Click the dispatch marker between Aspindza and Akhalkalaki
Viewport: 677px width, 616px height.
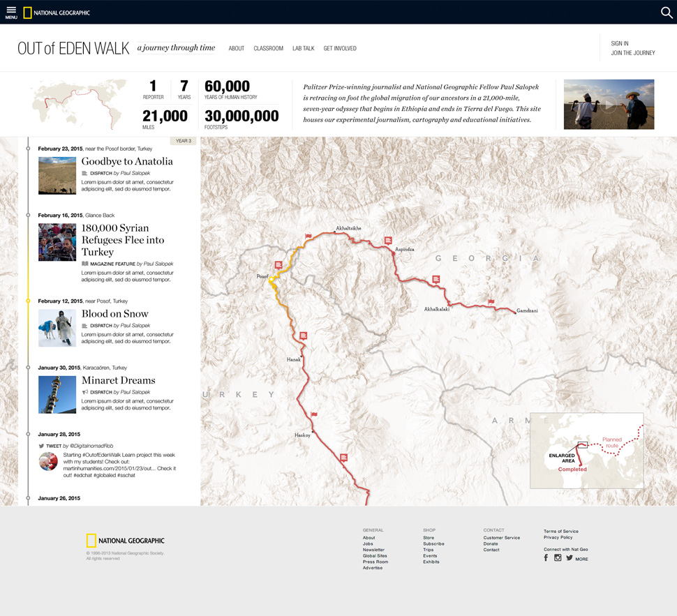tap(436, 280)
